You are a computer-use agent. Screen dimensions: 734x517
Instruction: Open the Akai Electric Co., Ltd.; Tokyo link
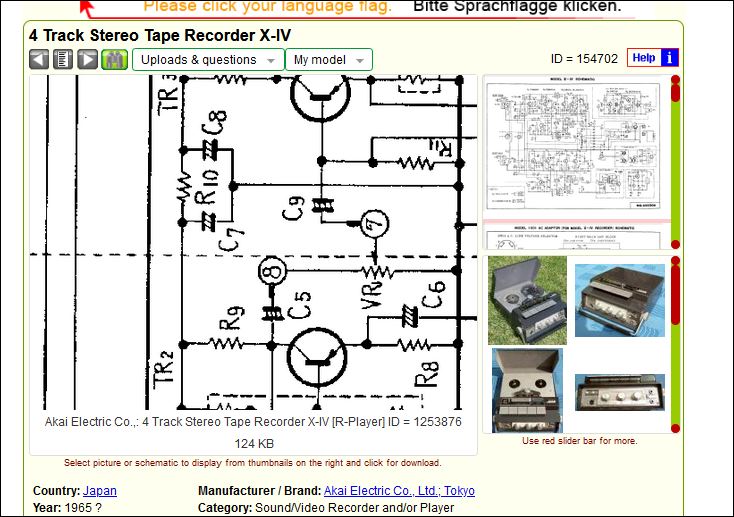[399, 491]
